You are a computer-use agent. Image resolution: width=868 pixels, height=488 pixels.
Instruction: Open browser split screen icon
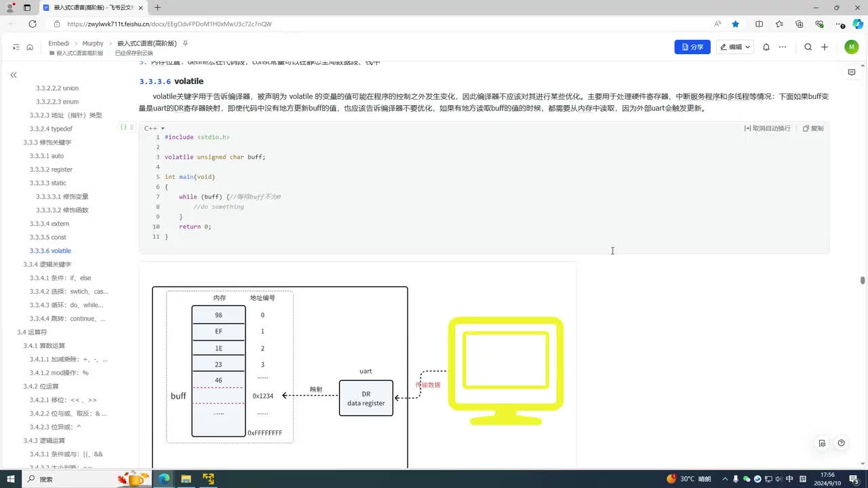tap(759, 24)
